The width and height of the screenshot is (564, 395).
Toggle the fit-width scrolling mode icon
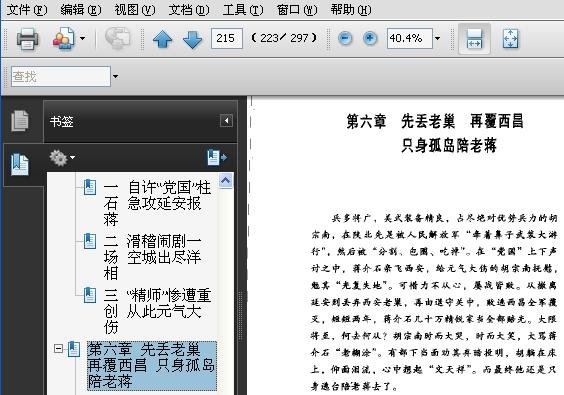[474, 38]
